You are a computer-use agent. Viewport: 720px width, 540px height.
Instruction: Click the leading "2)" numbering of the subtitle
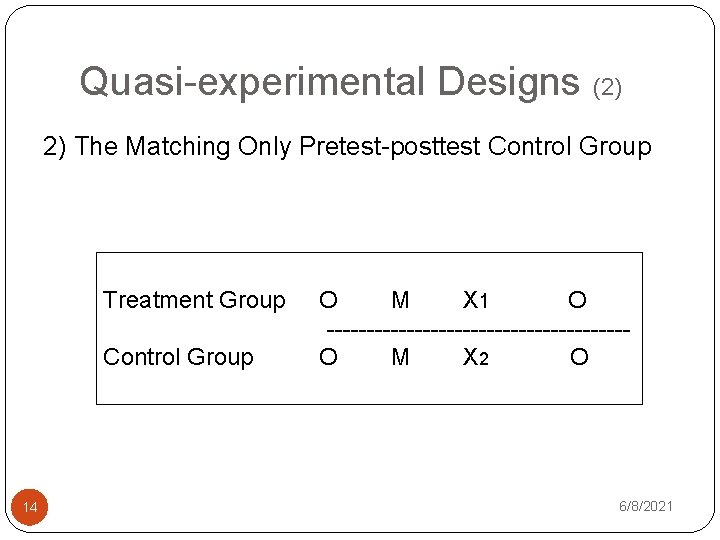(x=55, y=147)
